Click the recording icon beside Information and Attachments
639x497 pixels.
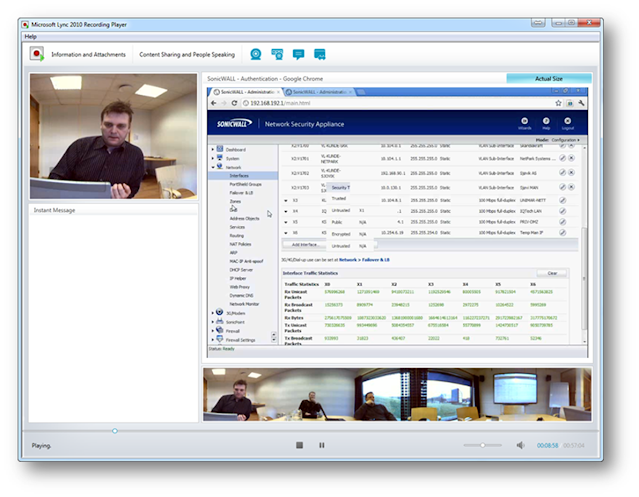click(37, 54)
